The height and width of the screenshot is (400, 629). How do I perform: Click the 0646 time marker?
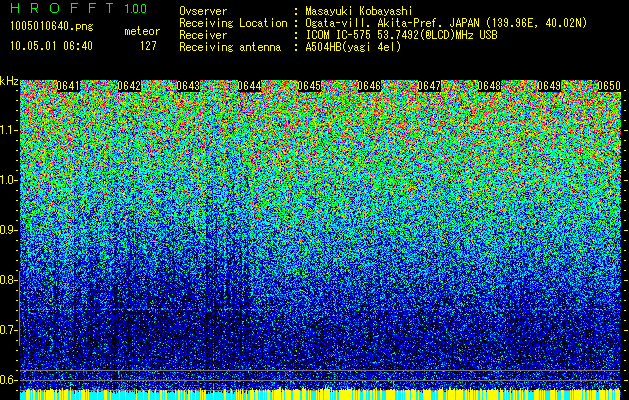coord(369,86)
